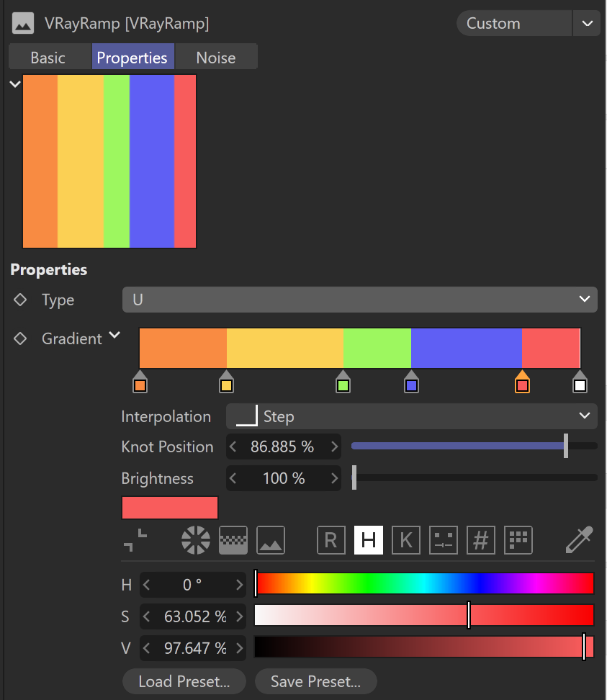Switch to the Basic tab
Image resolution: width=607 pixels, height=700 pixels.
(48, 58)
